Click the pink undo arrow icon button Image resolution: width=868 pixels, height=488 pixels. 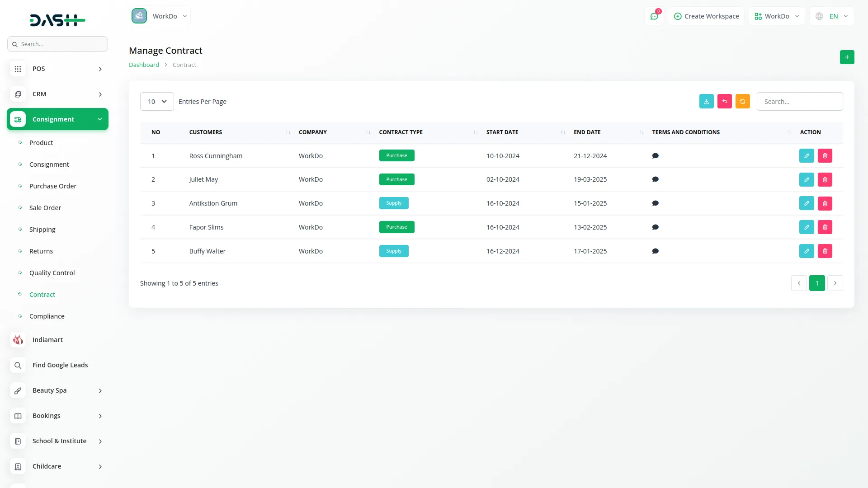point(724,102)
